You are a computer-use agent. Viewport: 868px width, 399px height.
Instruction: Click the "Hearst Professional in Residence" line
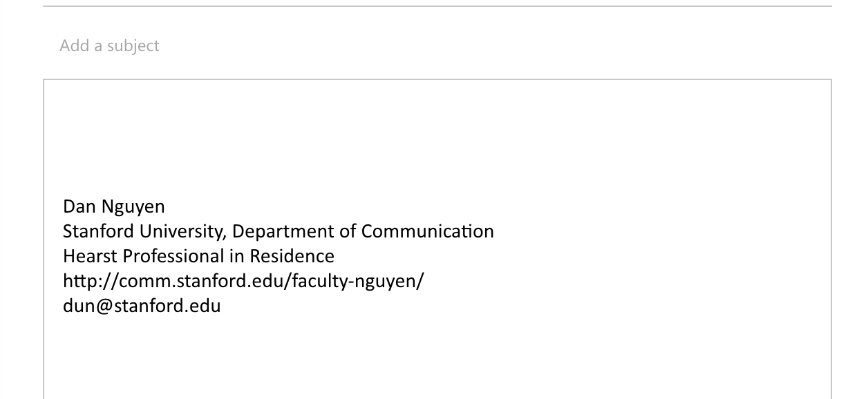tap(198, 256)
